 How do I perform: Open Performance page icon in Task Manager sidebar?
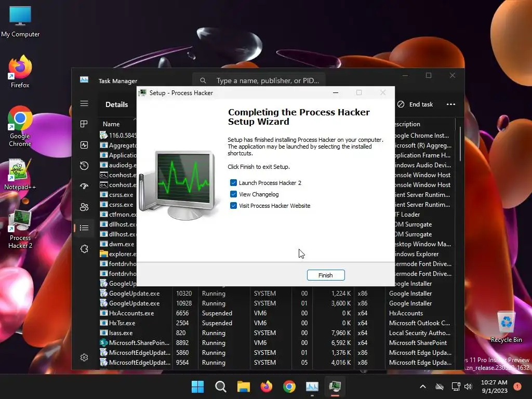(x=84, y=145)
